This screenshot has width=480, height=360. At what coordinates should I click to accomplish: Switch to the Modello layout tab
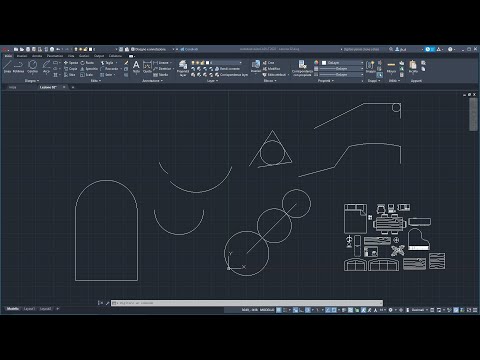(13, 309)
